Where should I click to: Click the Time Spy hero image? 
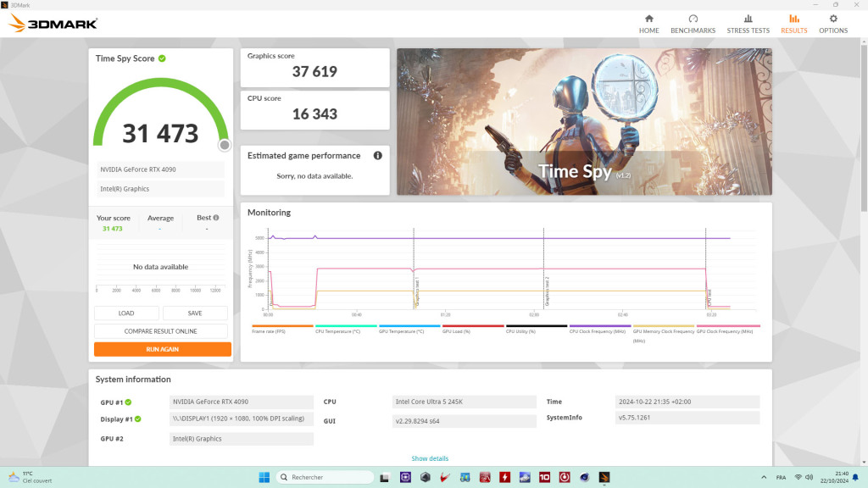[x=584, y=121]
